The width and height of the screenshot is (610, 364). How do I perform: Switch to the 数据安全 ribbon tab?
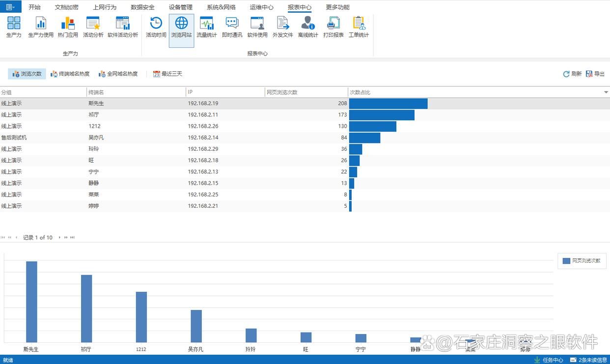pyautogui.click(x=142, y=7)
